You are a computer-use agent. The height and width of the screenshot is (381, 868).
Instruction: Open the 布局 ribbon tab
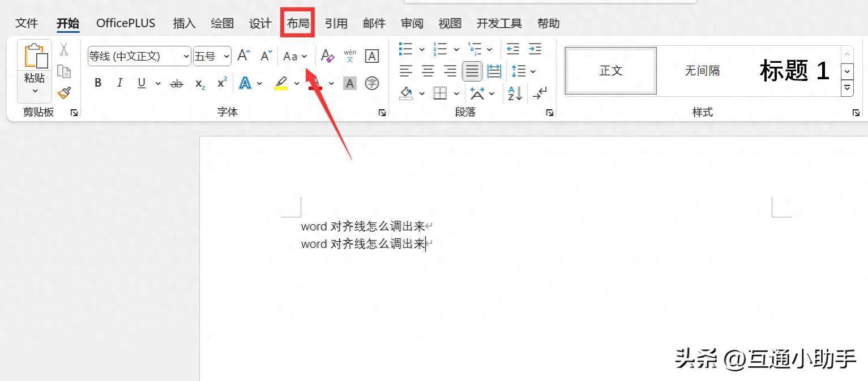[x=298, y=23]
